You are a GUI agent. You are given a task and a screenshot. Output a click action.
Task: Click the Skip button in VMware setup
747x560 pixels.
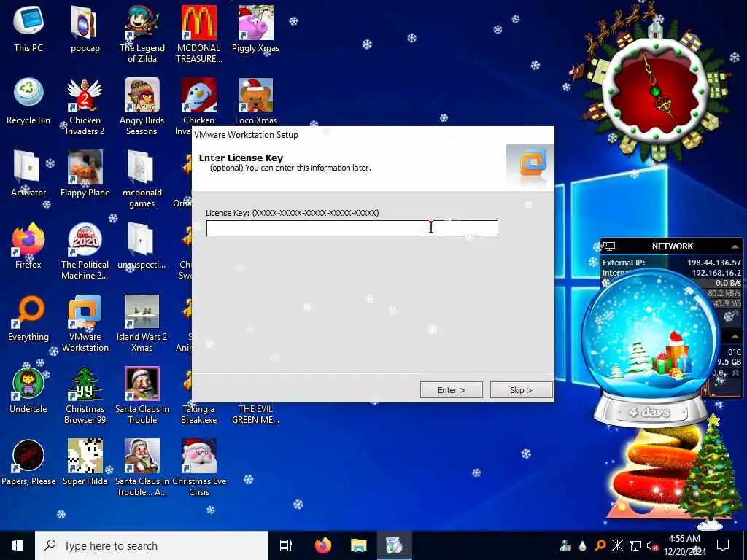(521, 390)
